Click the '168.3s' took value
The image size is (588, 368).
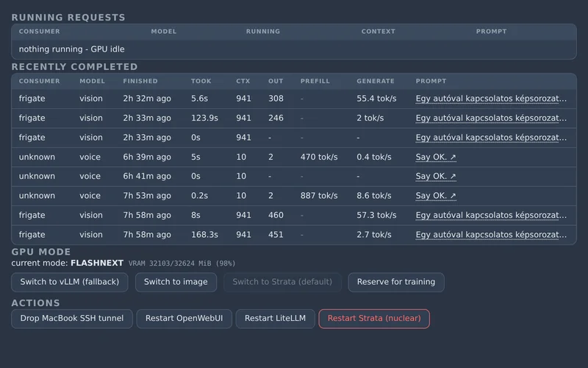click(204, 235)
